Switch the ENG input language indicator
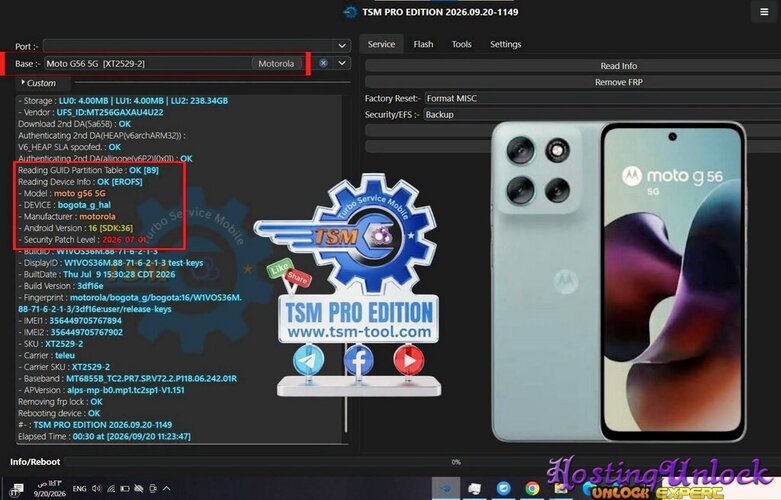Image resolution: width=781 pixels, height=500 pixels. coord(79,489)
